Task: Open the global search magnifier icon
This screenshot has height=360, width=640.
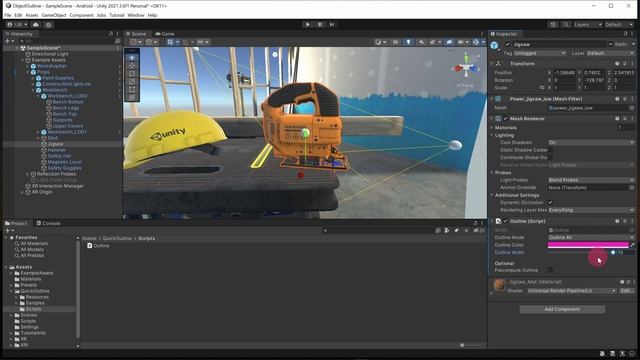Action: (566, 24)
